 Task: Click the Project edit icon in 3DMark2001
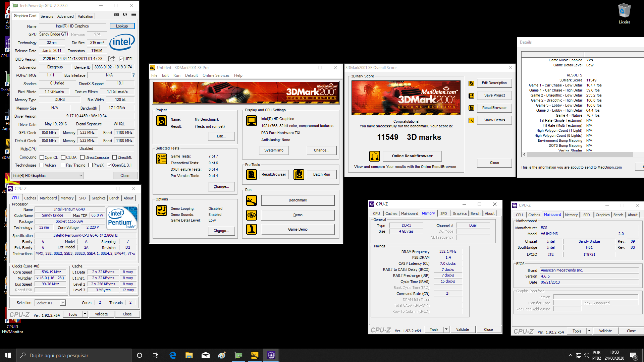pos(162,121)
